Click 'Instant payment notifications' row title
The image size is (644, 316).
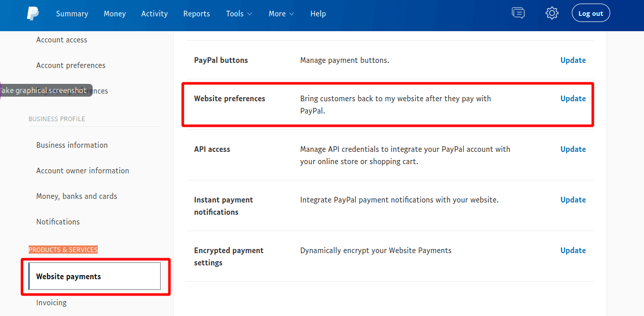coord(223,206)
